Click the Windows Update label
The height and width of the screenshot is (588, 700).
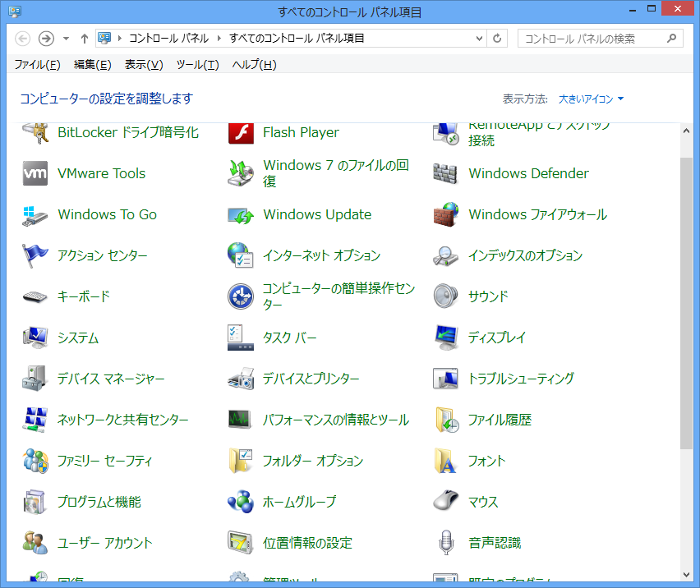[x=317, y=214]
